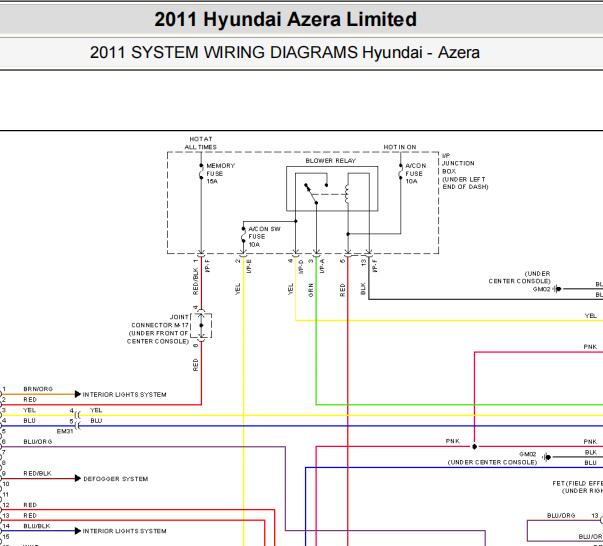Click the joint connector M-17 dashed box

[x=201, y=326]
